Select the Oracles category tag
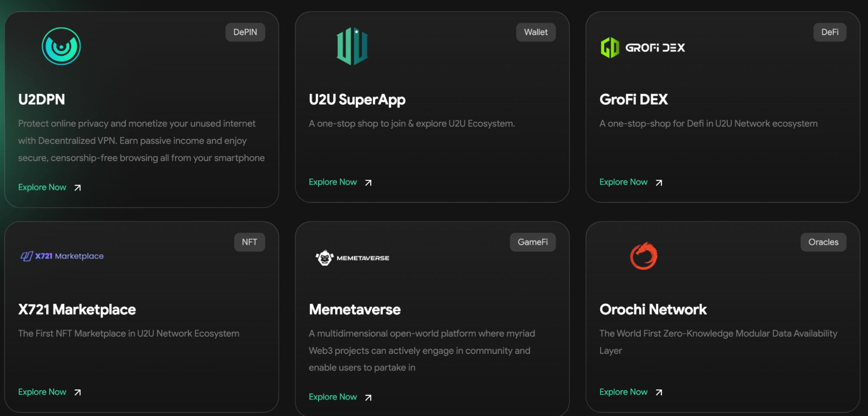The width and height of the screenshot is (868, 416). tap(823, 242)
